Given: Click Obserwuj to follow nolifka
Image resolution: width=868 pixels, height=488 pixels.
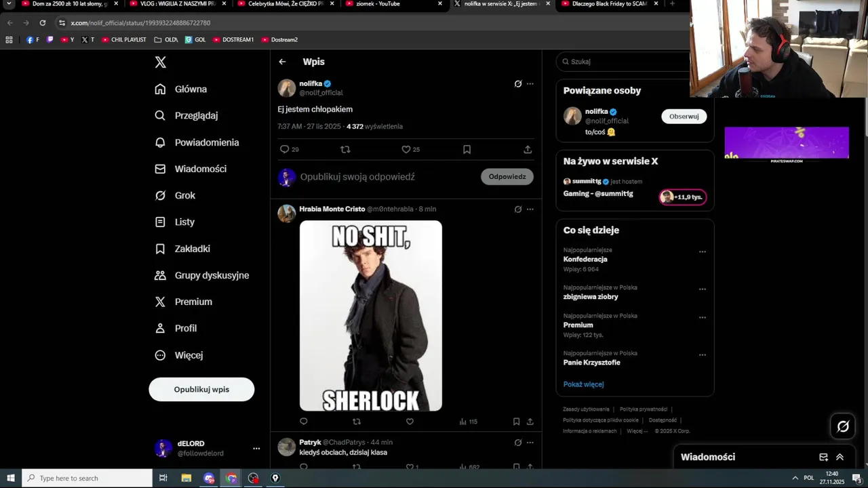Looking at the screenshot, I should [684, 117].
